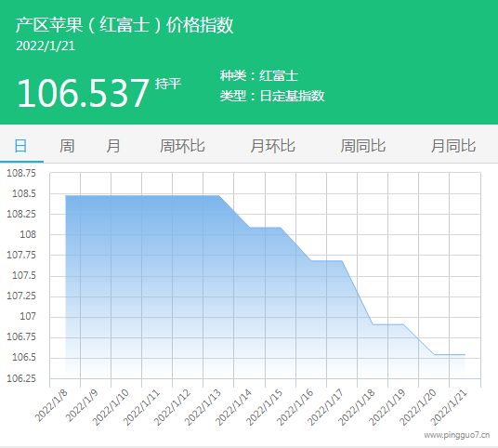Click the 2022/1/21 date under title
The width and height of the screenshot is (498, 448).
46,46
